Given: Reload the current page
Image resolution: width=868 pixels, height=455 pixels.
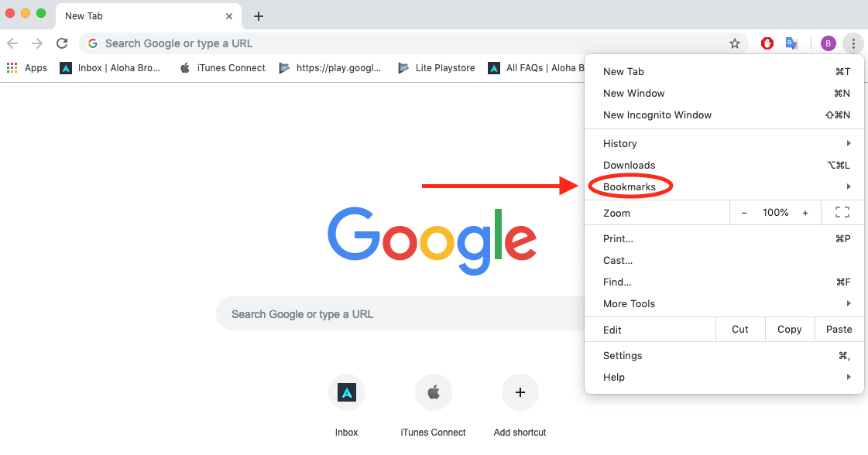Looking at the screenshot, I should point(62,43).
